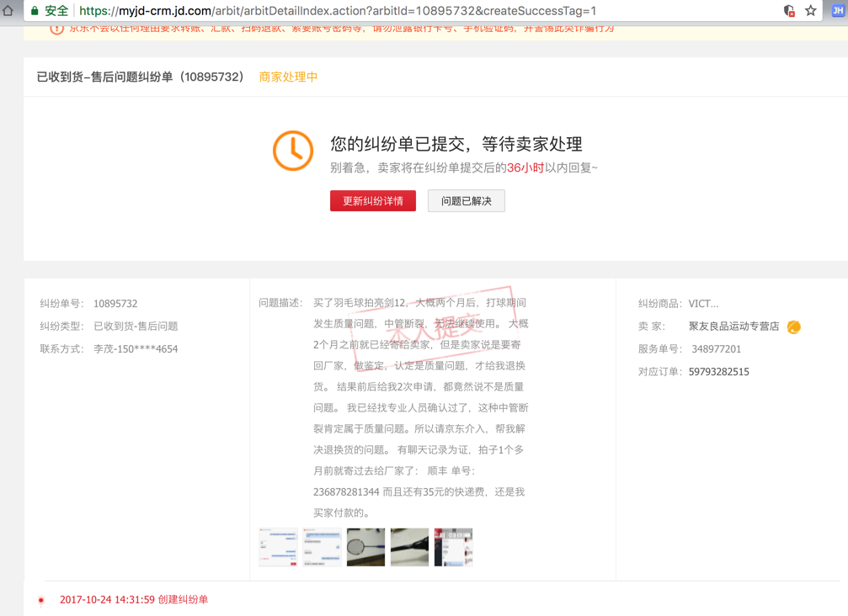Screen dimensions: 848x616
Task: Click the 问题已解决 button
Action: tap(467, 201)
